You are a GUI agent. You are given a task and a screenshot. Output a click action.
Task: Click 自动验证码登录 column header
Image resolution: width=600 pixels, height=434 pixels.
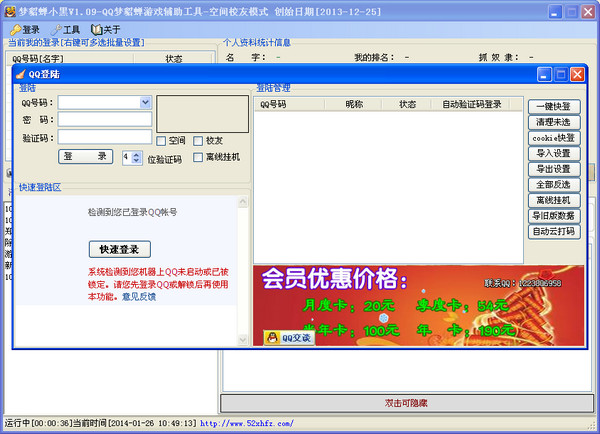click(471, 104)
